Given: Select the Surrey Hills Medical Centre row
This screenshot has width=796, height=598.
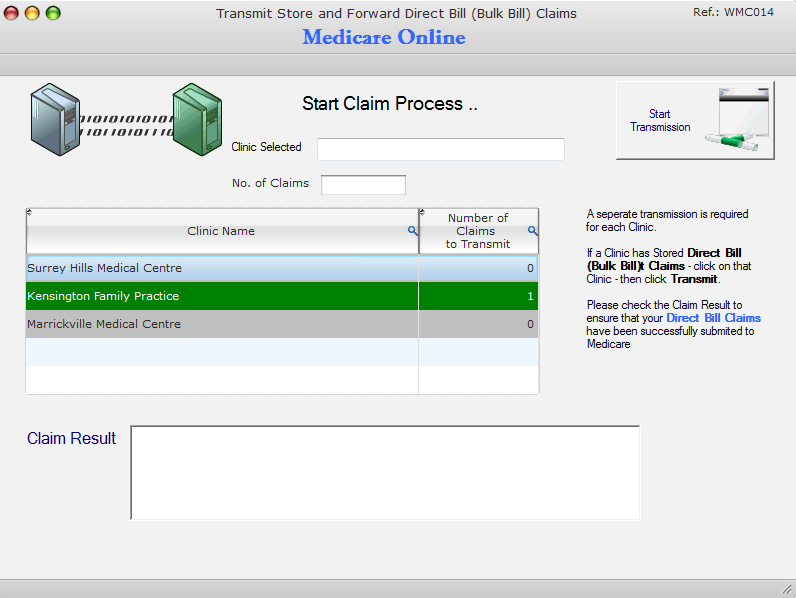Looking at the screenshot, I should (x=282, y=268).
